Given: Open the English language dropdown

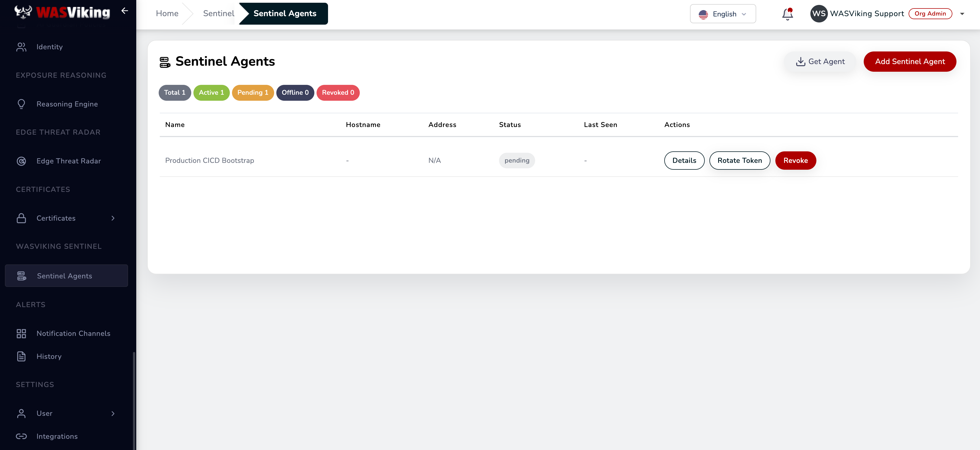Looking at the screenshot, I should 723,14.
